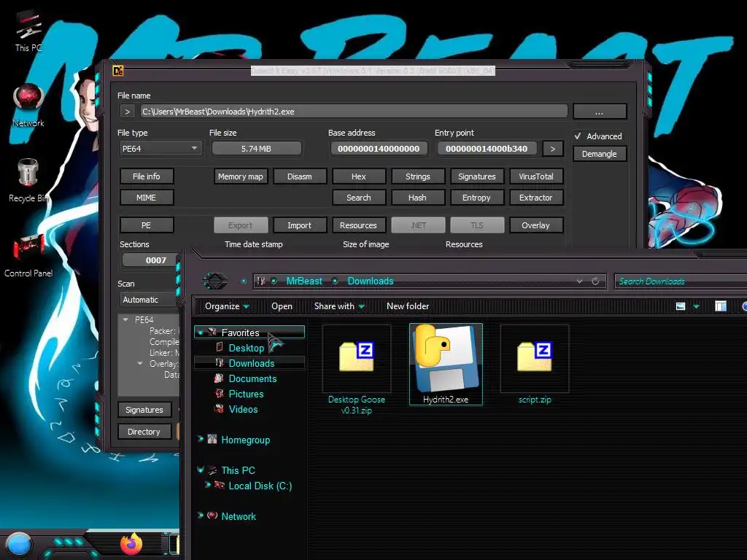Open Downloads in Favorites sidebar

pyautogui.click(x=252, y=363)
